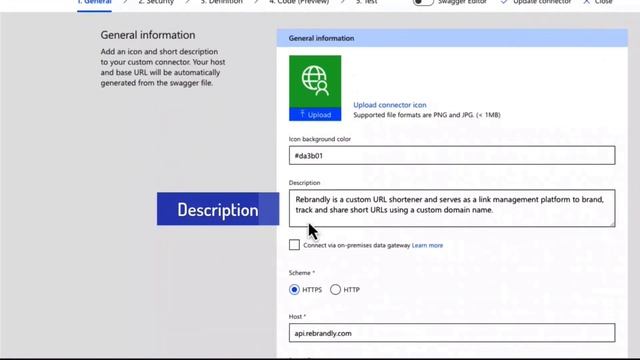Click into the Rebrandly description text box
Viewport: 640px width, 360px height.
(x=452, y=208)
